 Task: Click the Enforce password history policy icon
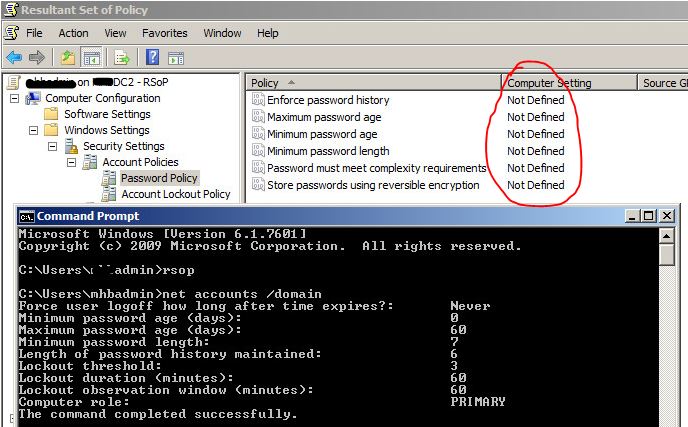258,100
